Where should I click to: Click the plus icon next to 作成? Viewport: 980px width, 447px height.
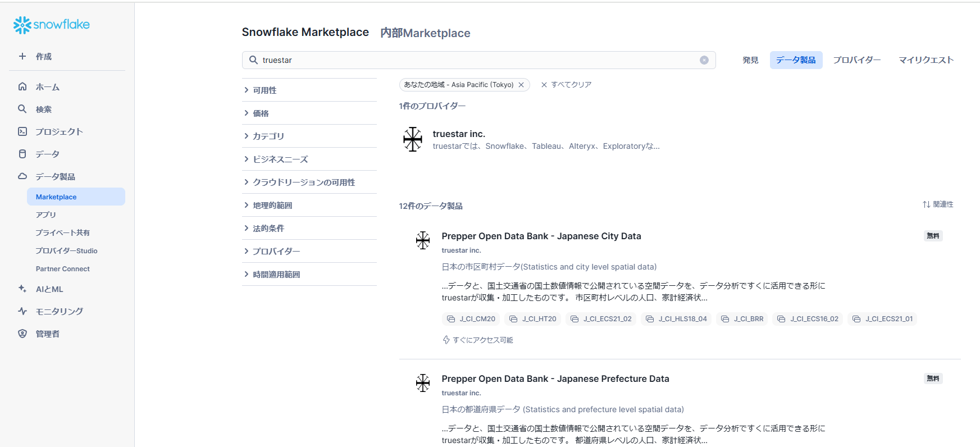pyautogui.click(x=22, y=56)
